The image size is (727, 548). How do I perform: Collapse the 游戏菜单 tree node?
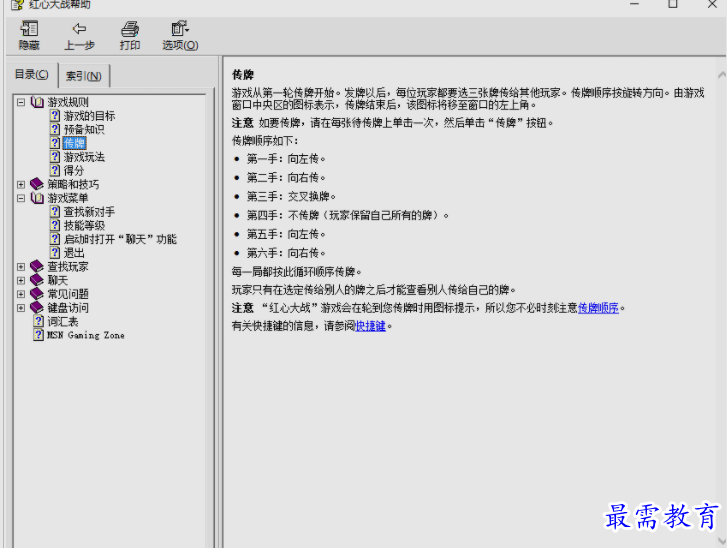pyautogui.click(x=21, y=198)
